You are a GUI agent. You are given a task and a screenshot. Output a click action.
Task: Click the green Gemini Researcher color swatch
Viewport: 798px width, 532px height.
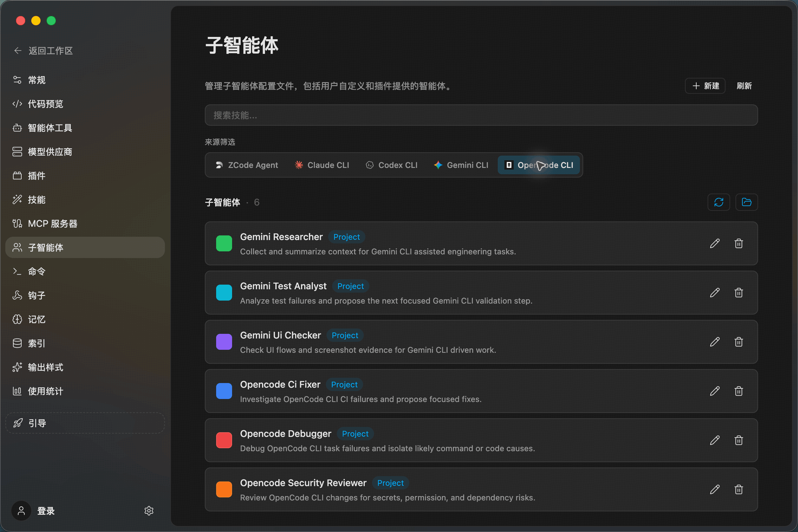pos(224,243)
